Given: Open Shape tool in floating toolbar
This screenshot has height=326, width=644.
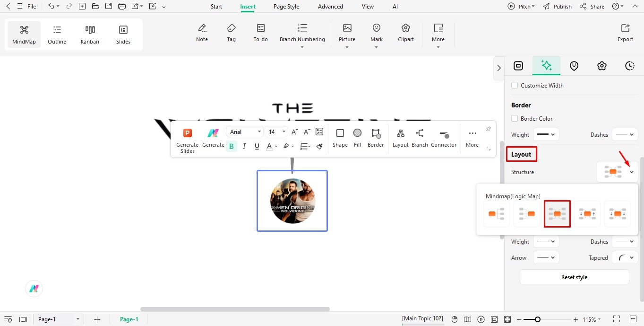Looking at the screenshot, I should [340, 138].
